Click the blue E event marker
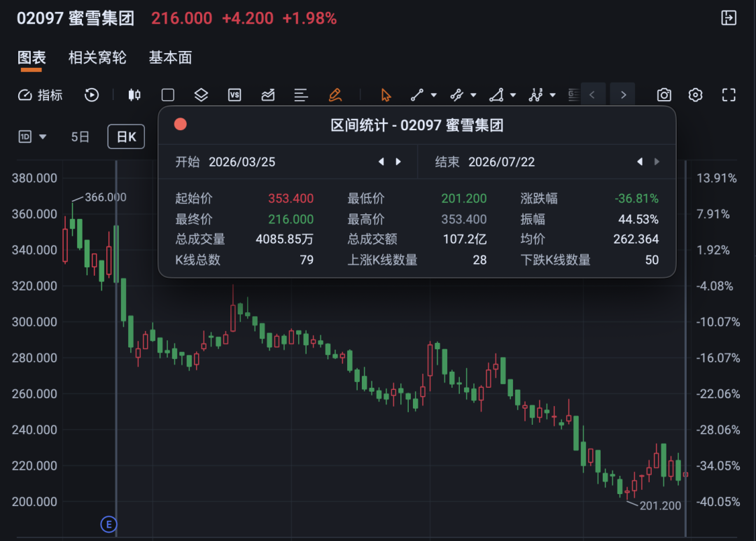The width and height of the screenshot is (756, 541). point(109,524)
